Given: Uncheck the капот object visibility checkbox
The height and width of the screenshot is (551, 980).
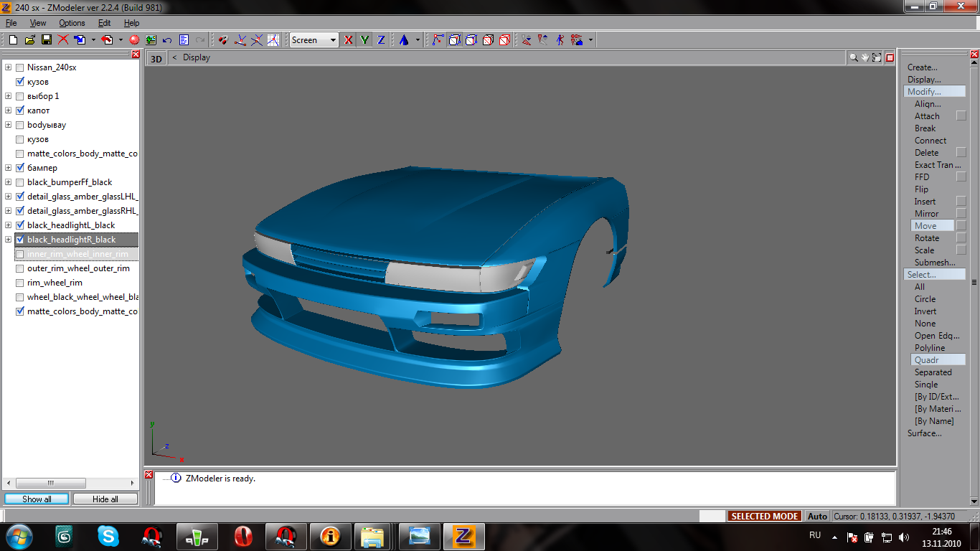Looking at the screenshot, I should (x=20, y=110).
